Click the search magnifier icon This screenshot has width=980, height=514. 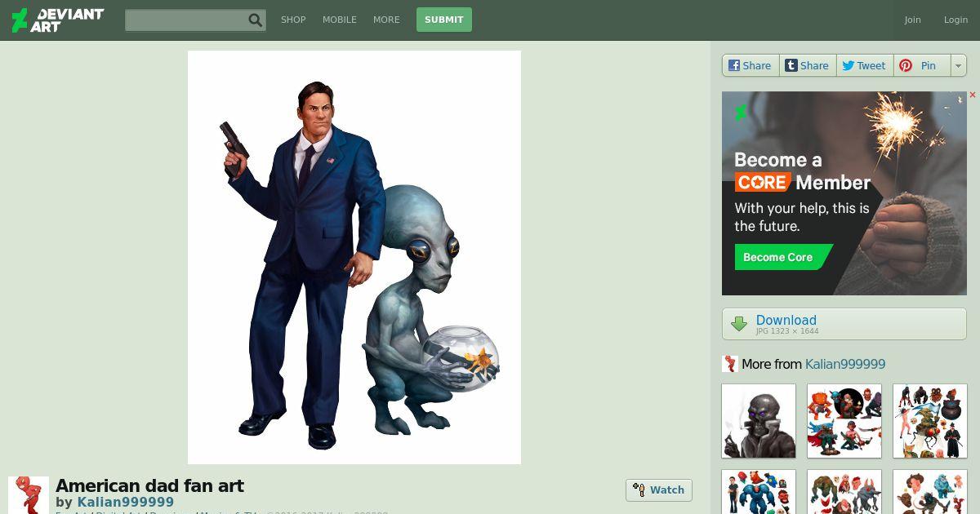(256, 20)
